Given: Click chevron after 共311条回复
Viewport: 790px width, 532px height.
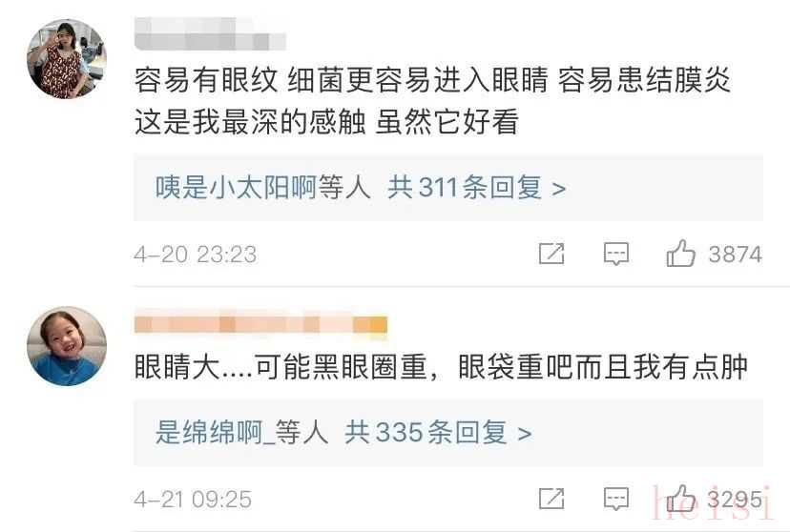Looking at the screenshot, I should [558, 189].
